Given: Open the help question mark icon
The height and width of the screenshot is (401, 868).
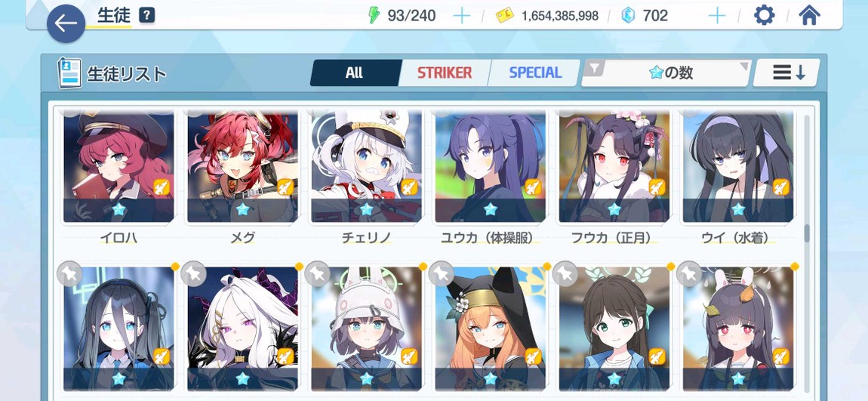Looking at the screenshot, I should (146, 16).
